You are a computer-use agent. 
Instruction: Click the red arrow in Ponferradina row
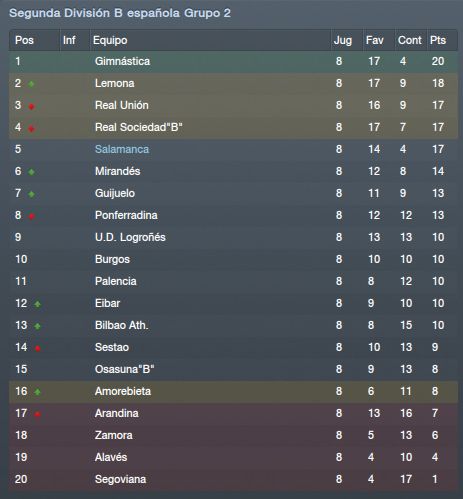pos(31,216)
